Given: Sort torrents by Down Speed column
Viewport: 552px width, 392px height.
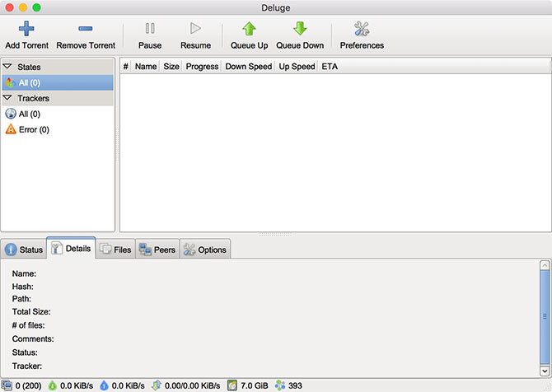Looking at the screenshot, I should click(x=249, y=66).
